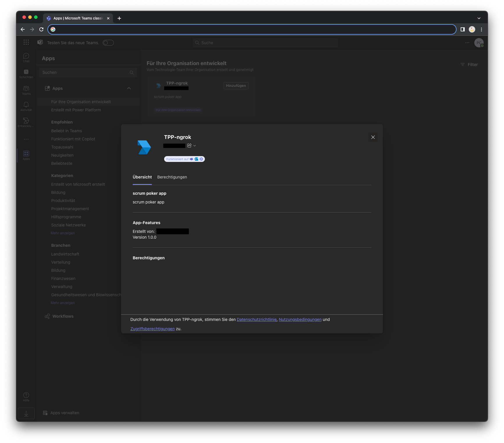The height and width of the screenshot is (443, 504).
Task: Close the TPP-ngrok dialog
Action: 373,137
